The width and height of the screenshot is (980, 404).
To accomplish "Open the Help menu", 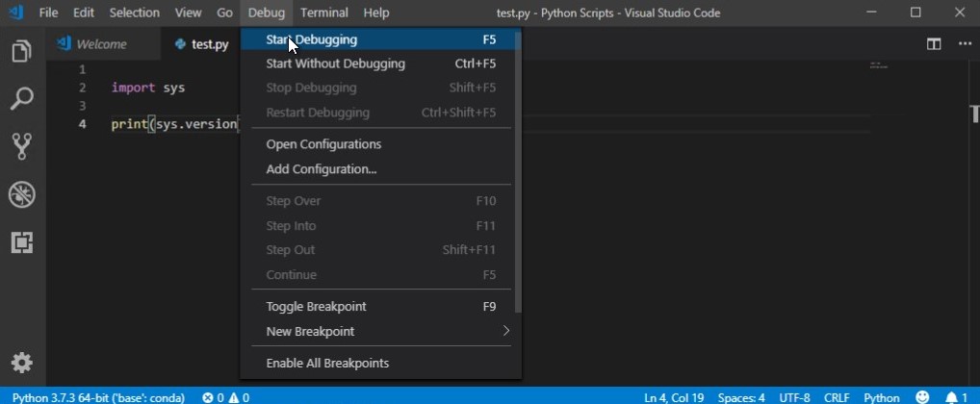I will tap(376, 13).
